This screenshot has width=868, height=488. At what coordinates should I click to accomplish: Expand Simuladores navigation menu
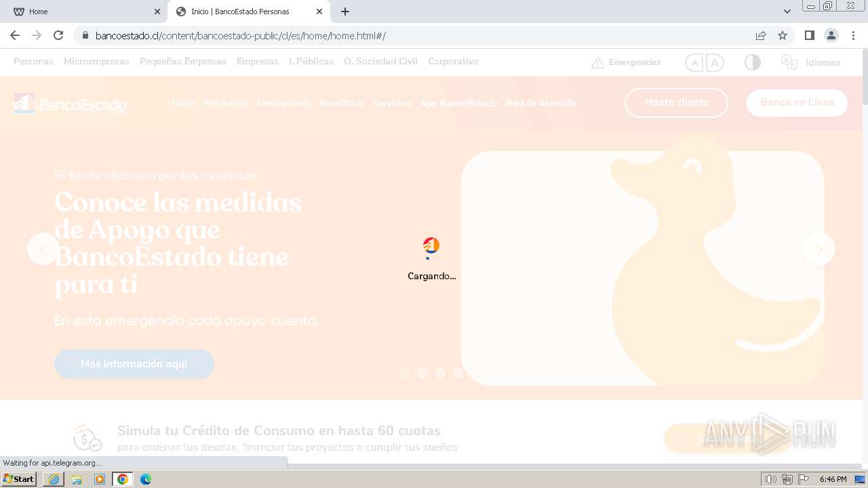click(x=283, y=103)
